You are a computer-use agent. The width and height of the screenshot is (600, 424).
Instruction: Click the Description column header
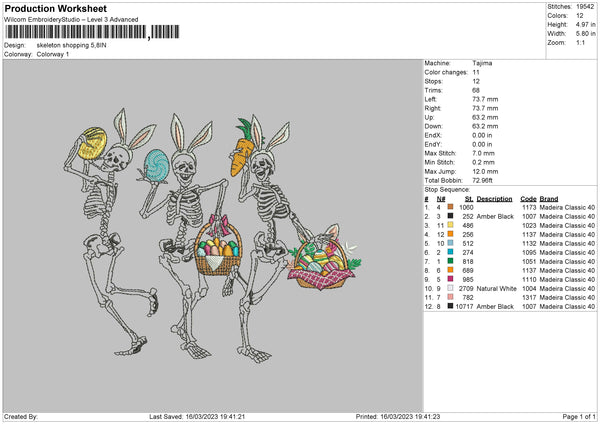tap(494, 198)
